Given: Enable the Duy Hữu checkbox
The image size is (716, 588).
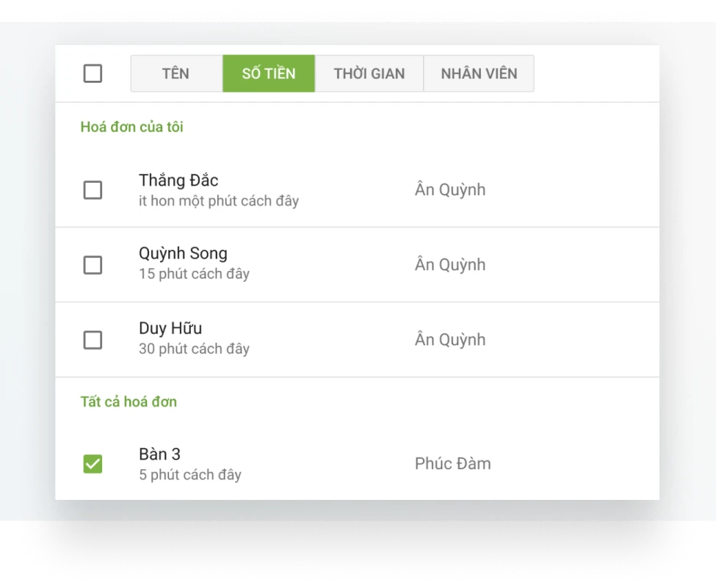Looking at the screenshot, I should click(93, 340).
